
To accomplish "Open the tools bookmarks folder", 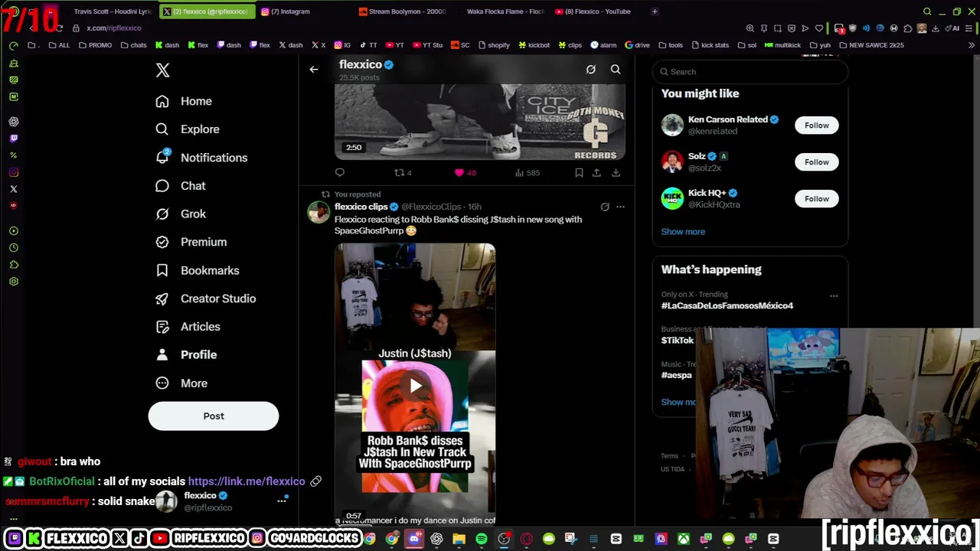I will [x=671, y=45].
